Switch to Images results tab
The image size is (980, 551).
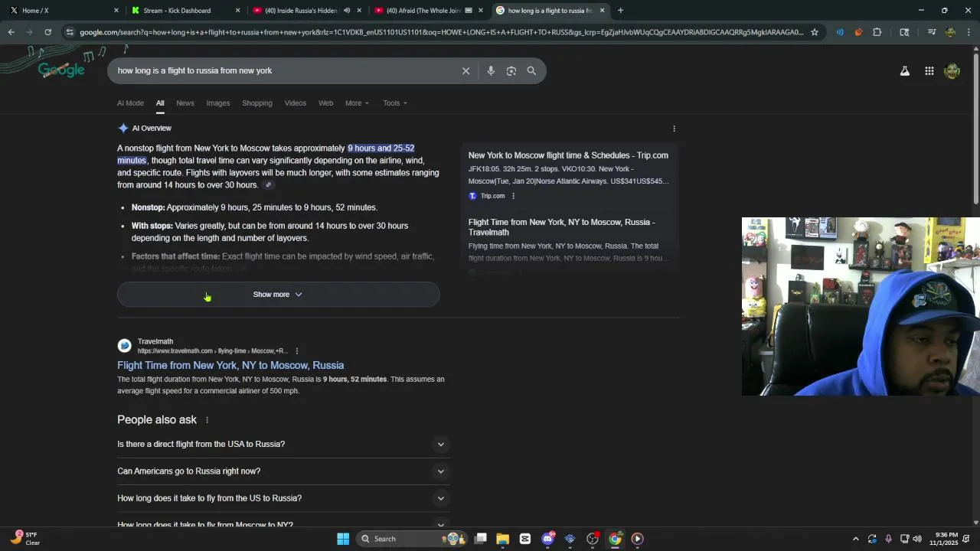pos(218,103)
